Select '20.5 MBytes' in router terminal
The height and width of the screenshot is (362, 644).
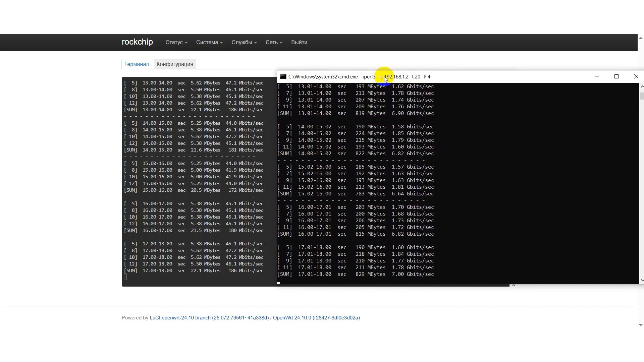206,190
